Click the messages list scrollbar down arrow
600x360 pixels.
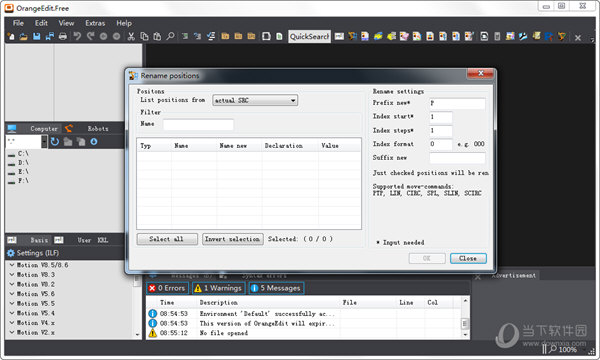(x=465, y=335)
